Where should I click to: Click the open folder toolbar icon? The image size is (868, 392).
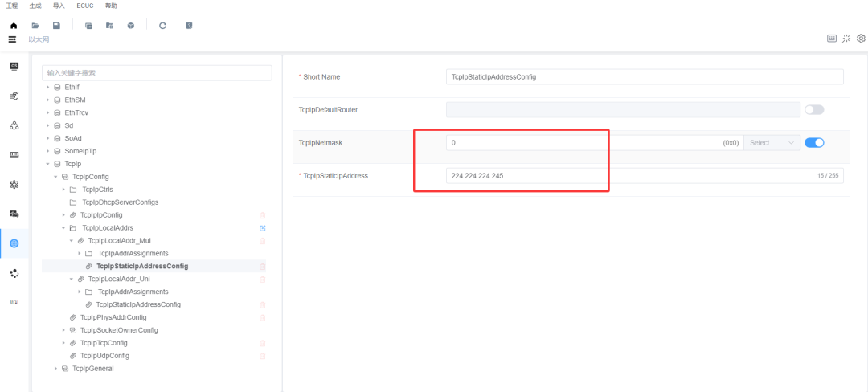tap(35, 26)
